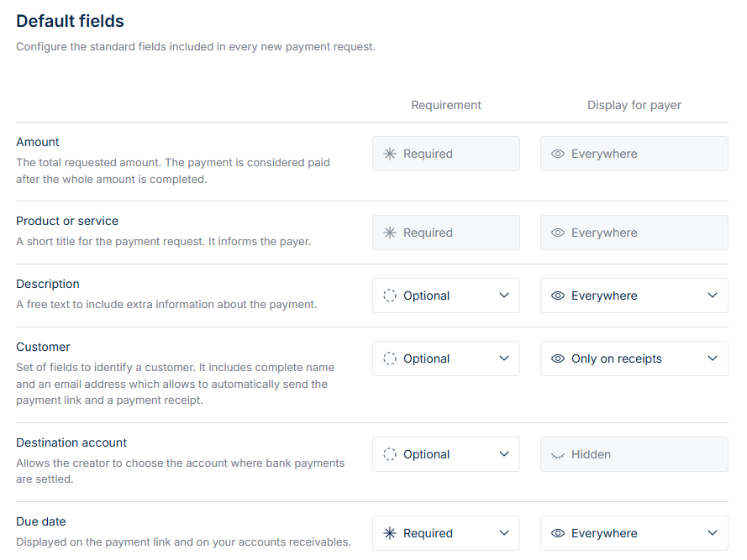Image resolution: width=747 pixels, height=560 pixels.
Task: Click the dashed circle icon beside Description Optional
Action: pos(390,296)
